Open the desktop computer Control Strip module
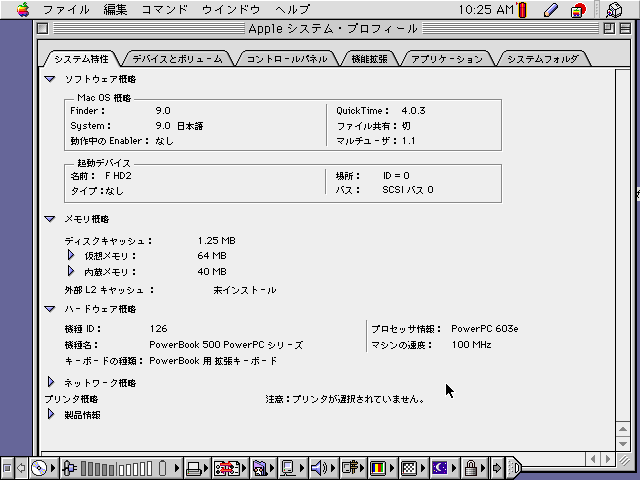Viewport: 640px width, 480px height. coord(292,468)
